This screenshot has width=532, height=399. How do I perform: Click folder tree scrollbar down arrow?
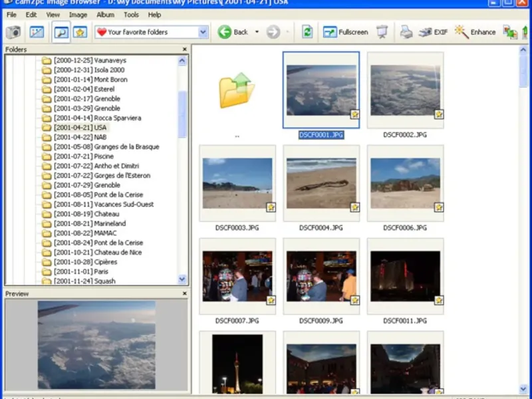point(183,280)
